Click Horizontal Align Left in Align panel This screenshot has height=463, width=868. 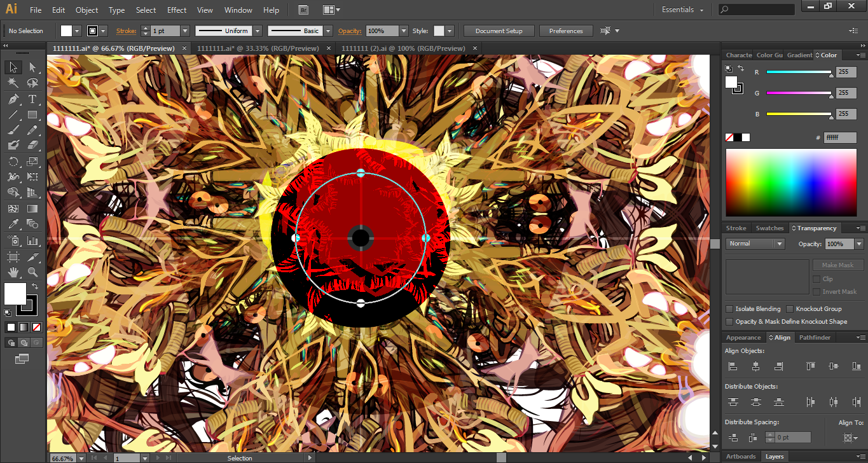pyautogui.click(x=733, y=366)
